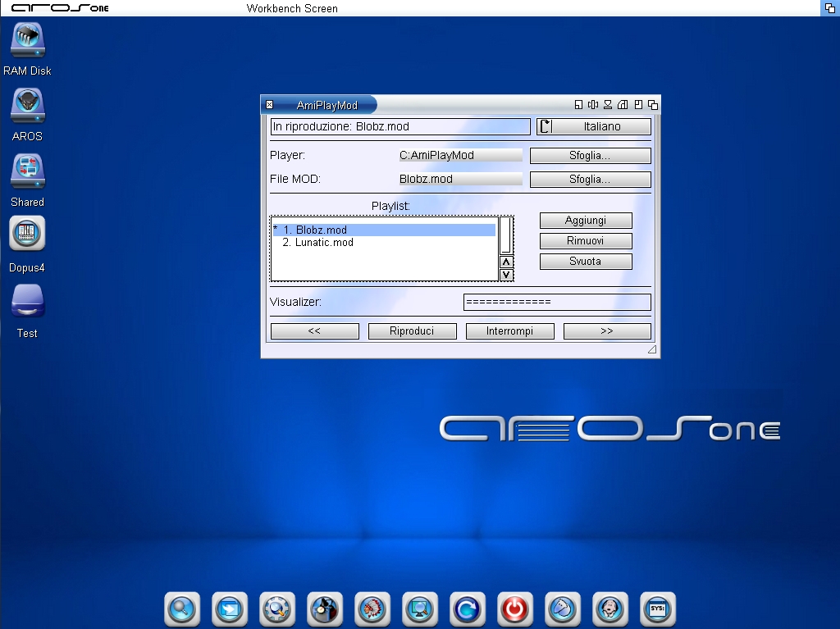Screen dimensions: 840x629
Task: Start playback with Riproduci button
Action: pyautogui.click(x=412, y=331)
